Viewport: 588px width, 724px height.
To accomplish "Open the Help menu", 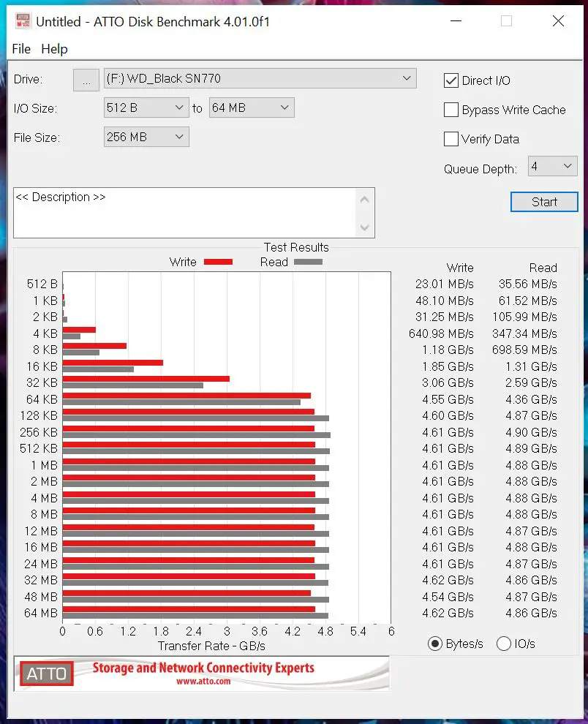I will [x=55, y=49].
